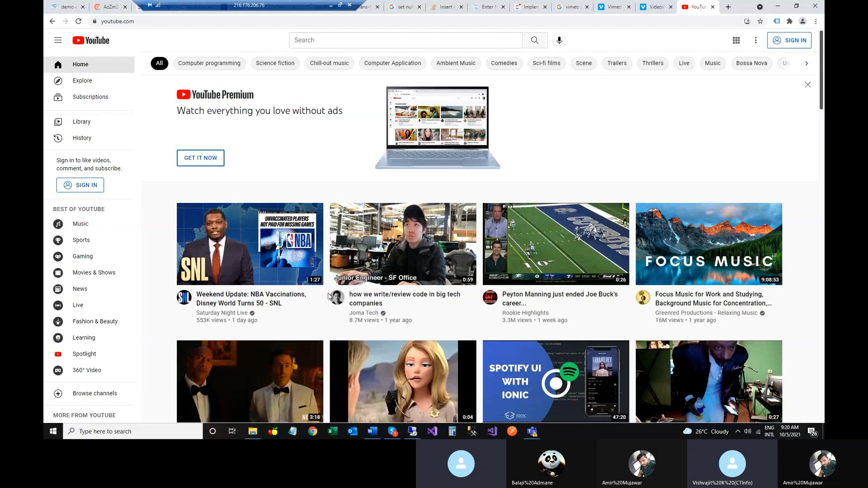Go to Subscriptions in the sidebar
The image size is (868, 488).
pyautogui.click(x=90, y=97)
